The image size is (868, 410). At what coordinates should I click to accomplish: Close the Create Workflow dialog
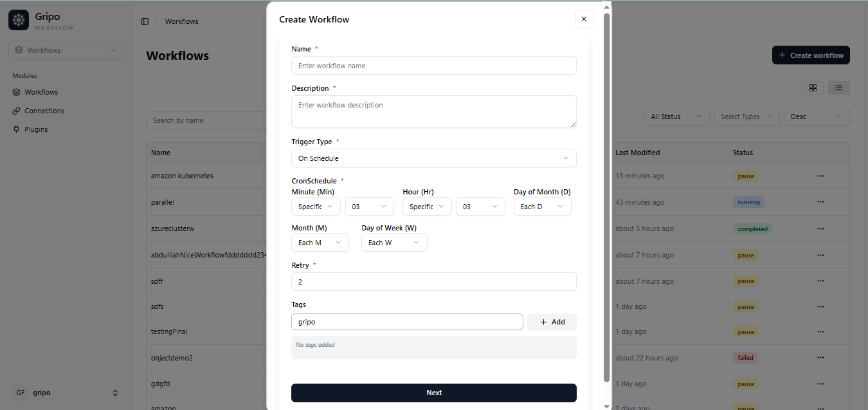[x=583, y=19]
